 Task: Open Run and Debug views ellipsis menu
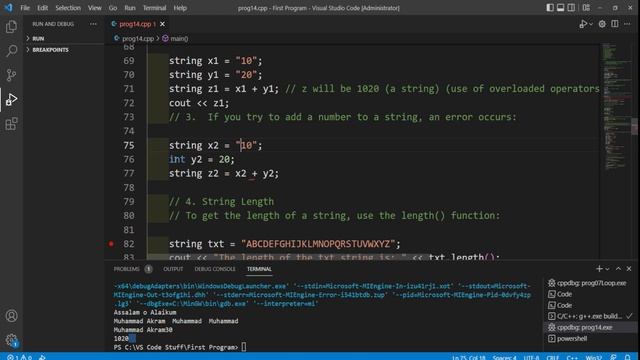pyautogui.click(x=93, y=24)
